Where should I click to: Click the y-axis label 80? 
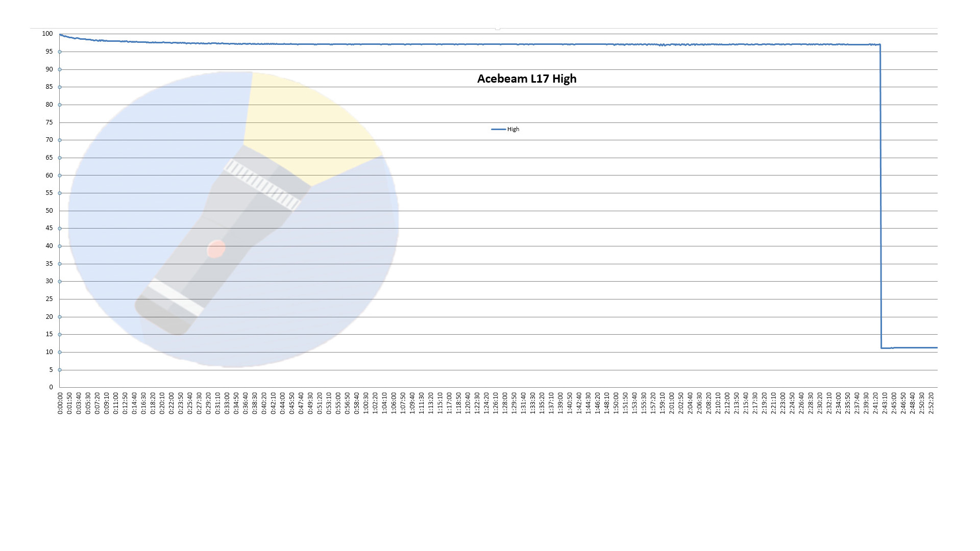pyautogui.click(x=49, y=105)
